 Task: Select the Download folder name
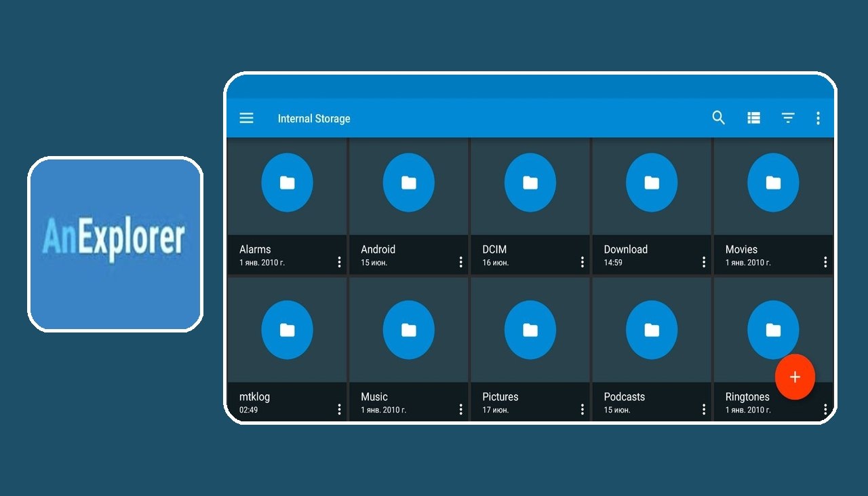click(625, 249)
